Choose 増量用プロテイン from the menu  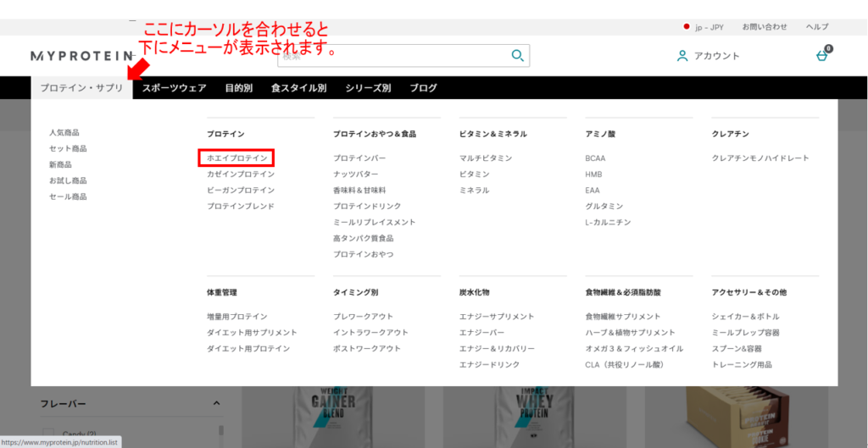[237, 317]
